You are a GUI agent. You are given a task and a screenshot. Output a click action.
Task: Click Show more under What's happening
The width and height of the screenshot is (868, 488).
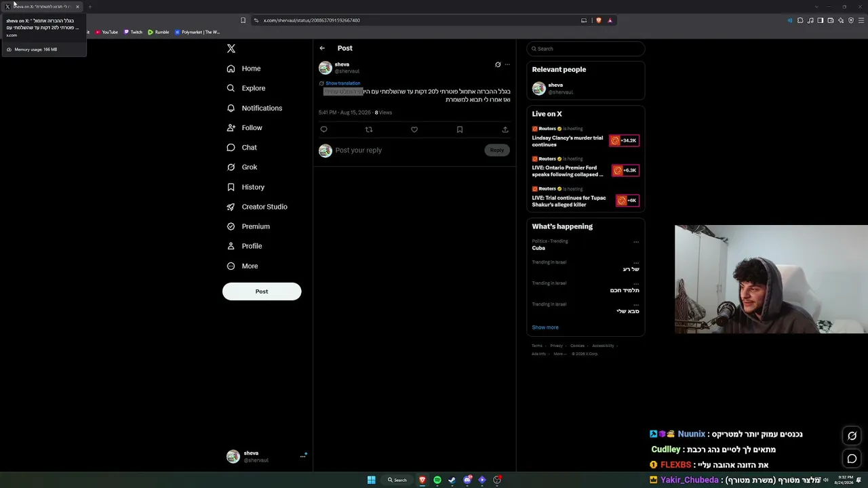545,327
